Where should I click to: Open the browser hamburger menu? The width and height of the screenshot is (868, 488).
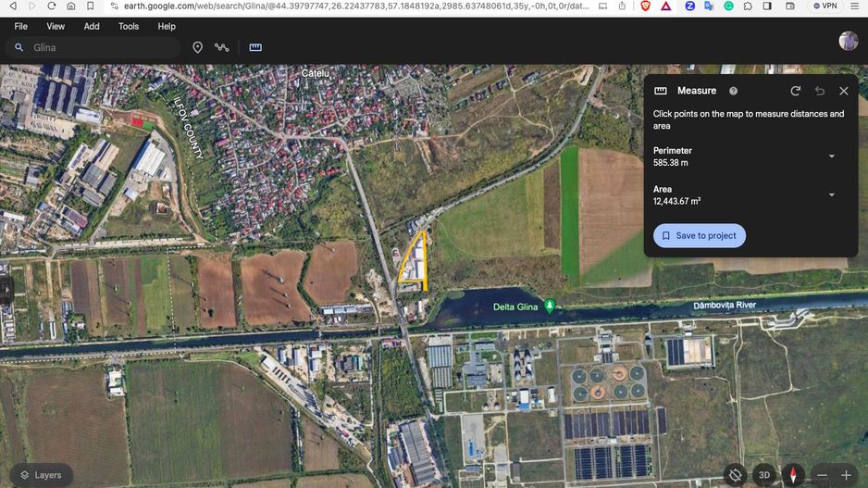coord(855,6)
